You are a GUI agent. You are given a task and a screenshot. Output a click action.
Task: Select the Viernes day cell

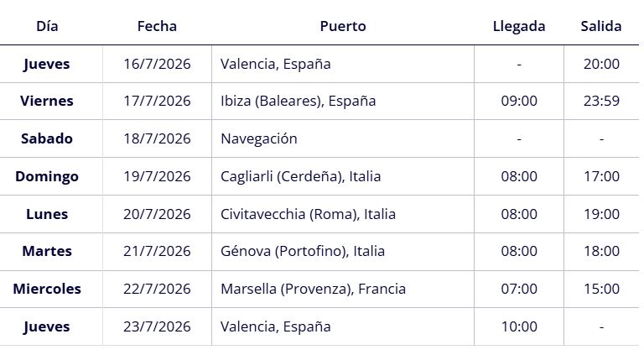click(47, 101)
